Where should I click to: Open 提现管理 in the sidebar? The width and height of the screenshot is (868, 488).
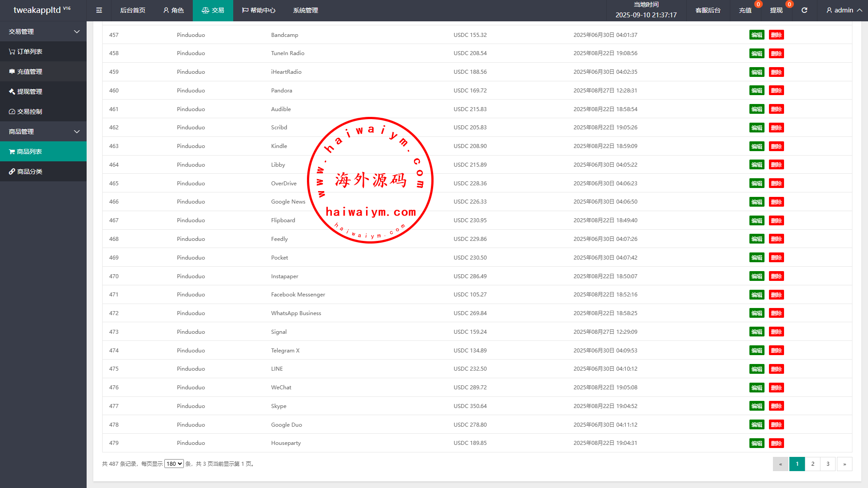[26, 92]
